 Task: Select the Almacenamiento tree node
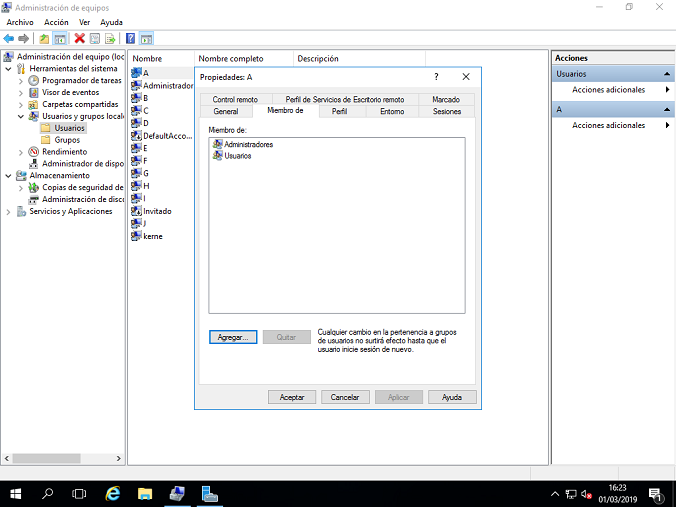click(x=59, y=175)
